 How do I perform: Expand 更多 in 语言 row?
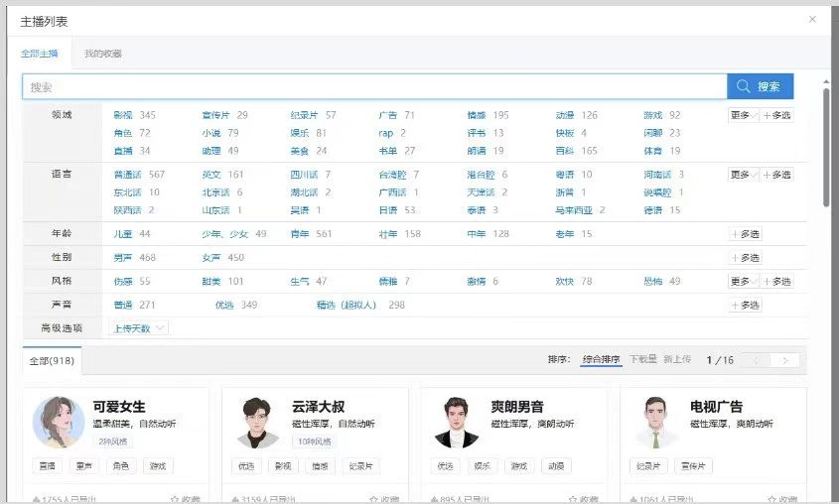point(744,175)
